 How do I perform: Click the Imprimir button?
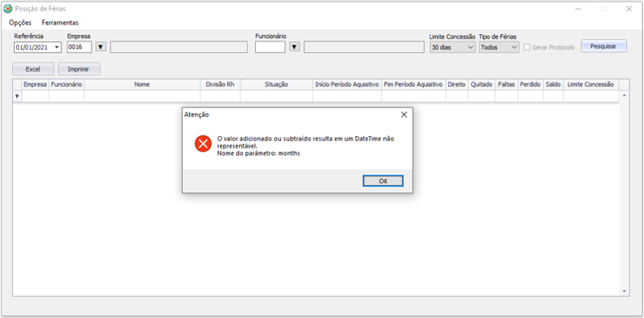79,69
